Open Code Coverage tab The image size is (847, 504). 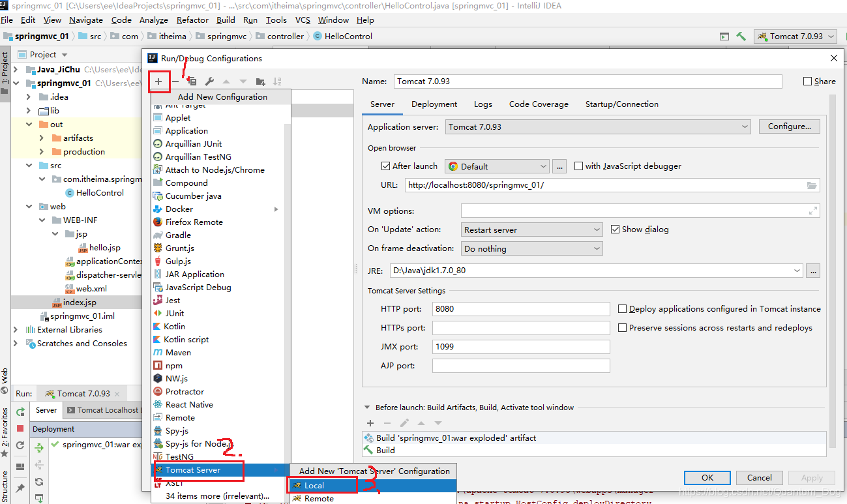coord(539,104)
